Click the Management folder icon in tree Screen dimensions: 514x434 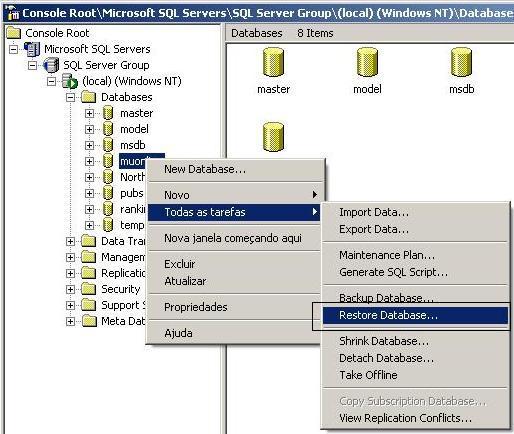pos(89,257)
